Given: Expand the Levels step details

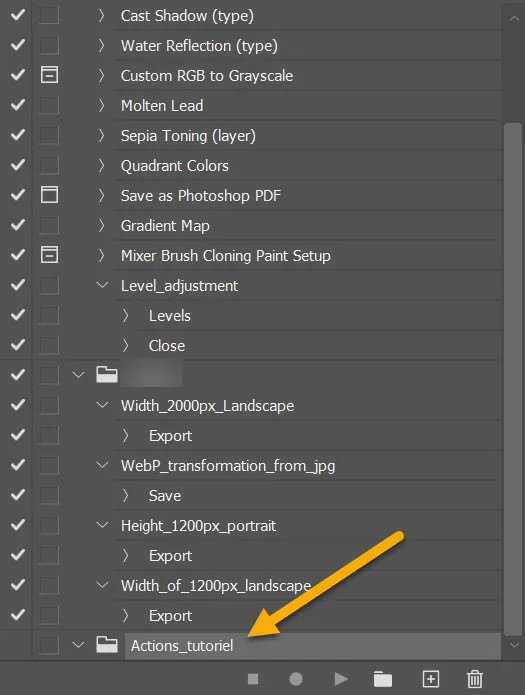Looking at the screenshot, I should [x=126, y=315].
